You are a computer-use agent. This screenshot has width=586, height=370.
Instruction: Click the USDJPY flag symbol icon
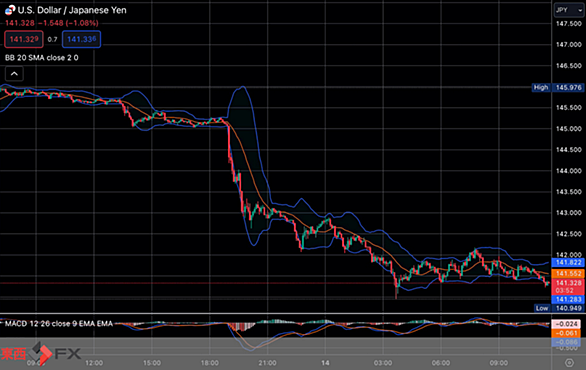(x=10, y=10)
